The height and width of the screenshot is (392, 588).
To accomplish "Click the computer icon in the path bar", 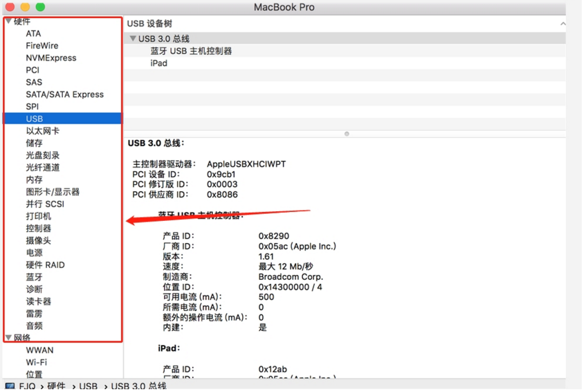I will point(10,386).
